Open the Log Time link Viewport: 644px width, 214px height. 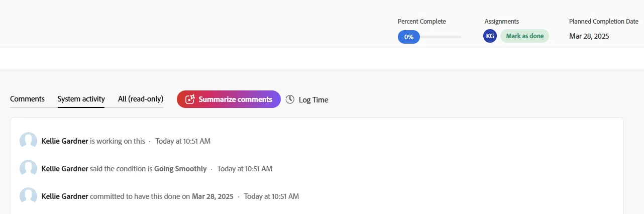tap(313, 100)
